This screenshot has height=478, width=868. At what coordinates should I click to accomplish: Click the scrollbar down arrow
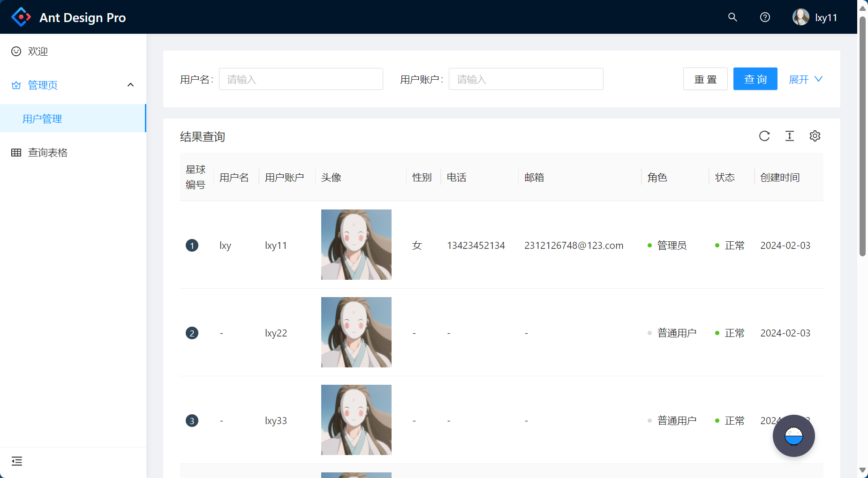coord(862,470)
